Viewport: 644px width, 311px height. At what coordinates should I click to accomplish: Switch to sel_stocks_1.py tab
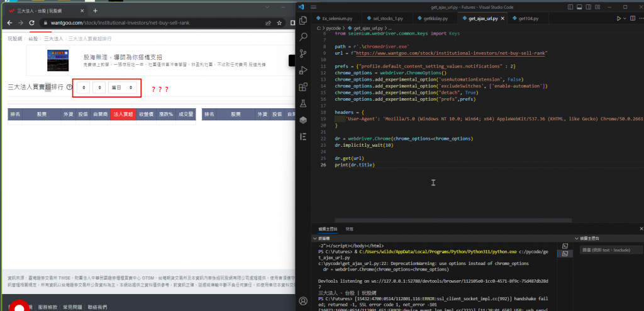point(387,18)
